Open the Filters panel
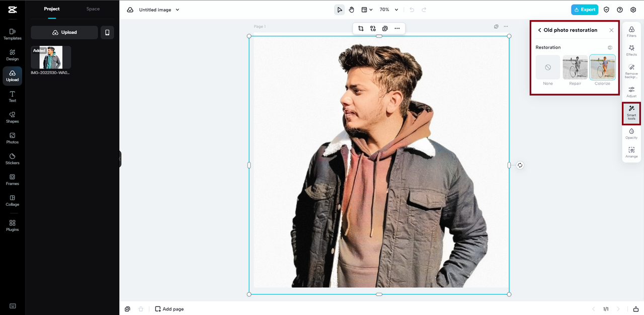The height and width of the screenshot is (315, 644). click(631, 32)
